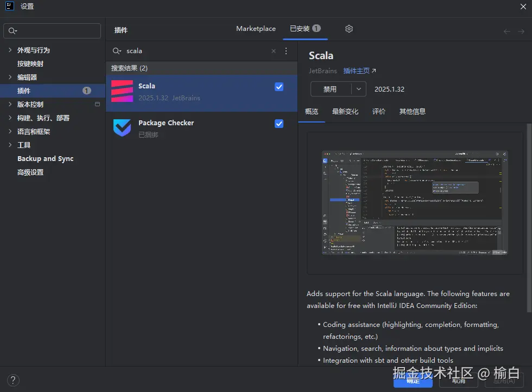Select the 概览 tab
Image resolution: width=532 pixels, height=392 pixels.
point(312,112)
